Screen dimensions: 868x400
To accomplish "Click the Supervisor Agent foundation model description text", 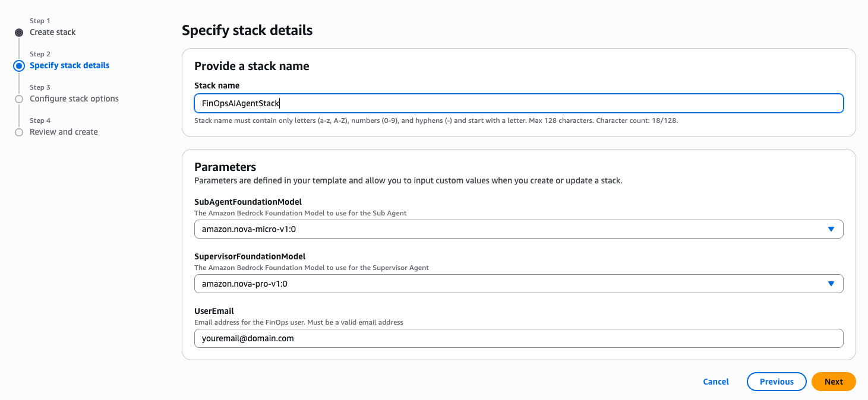I will tap(311, 268).
